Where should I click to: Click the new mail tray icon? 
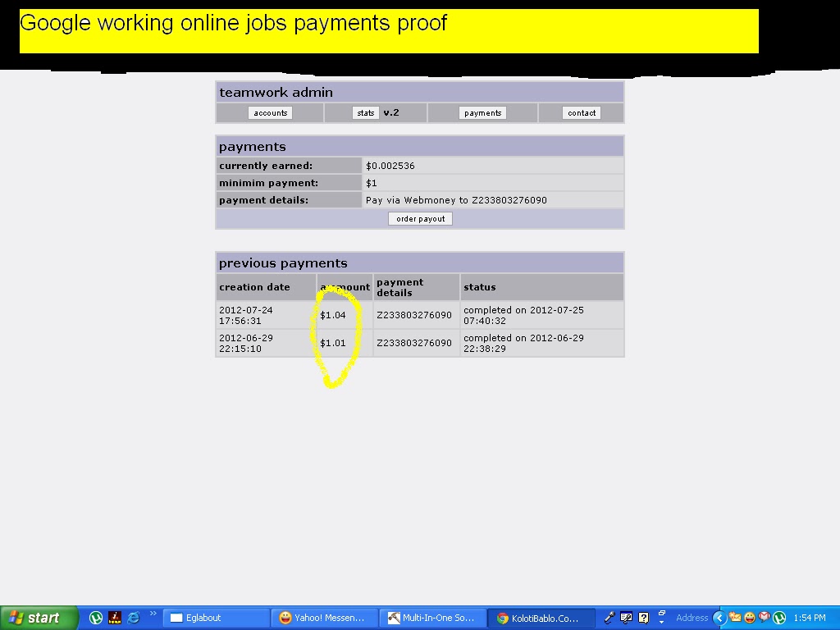(735, 618)
